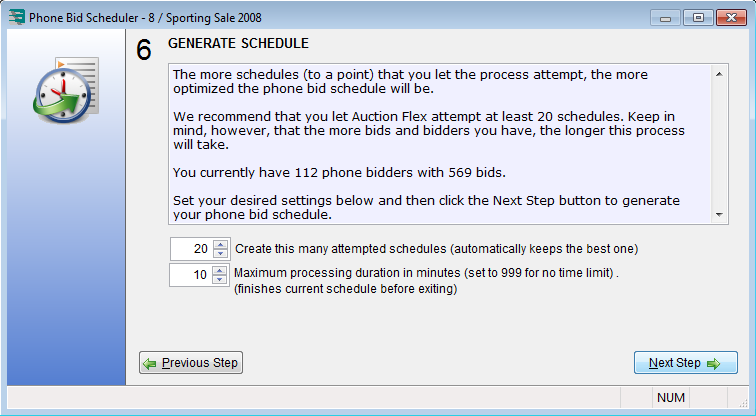
Task: Click the "Create this many attempted schedules" label
Action: (x=436, y=249)
